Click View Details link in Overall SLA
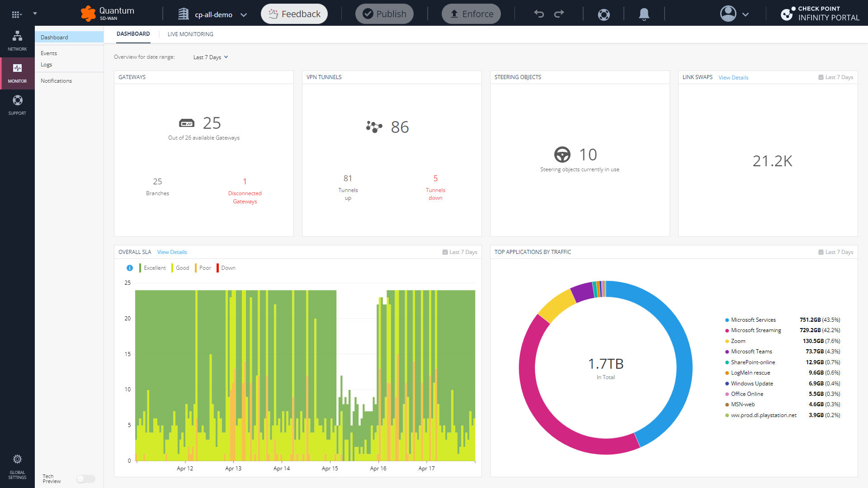The width and height of the screenshot is (868, 488). (x=172, y=252)
